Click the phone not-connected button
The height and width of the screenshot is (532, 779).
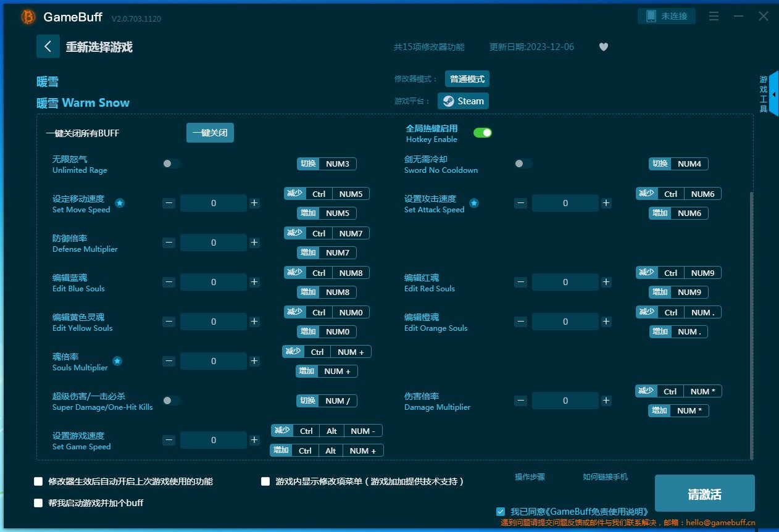point(667,16)
